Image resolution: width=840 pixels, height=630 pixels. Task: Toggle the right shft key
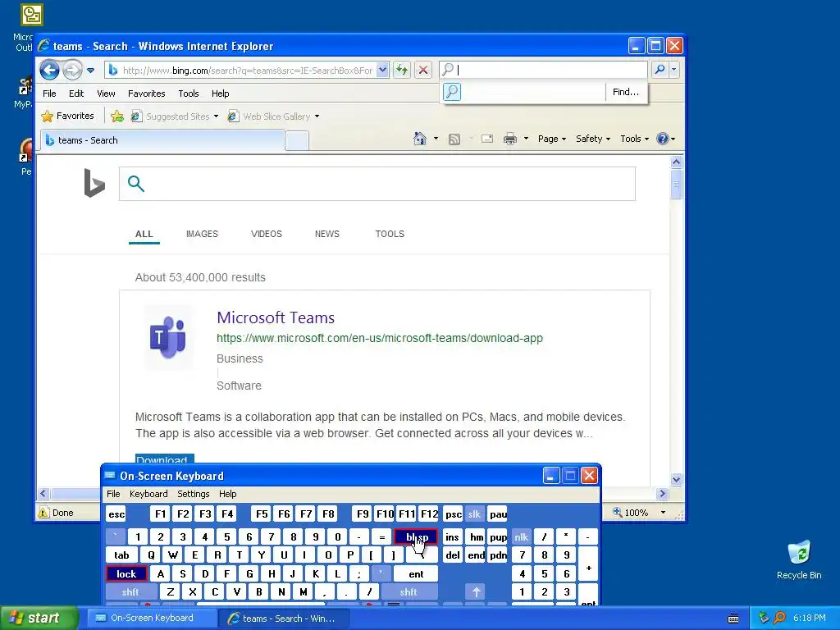(x=409, y=592)
